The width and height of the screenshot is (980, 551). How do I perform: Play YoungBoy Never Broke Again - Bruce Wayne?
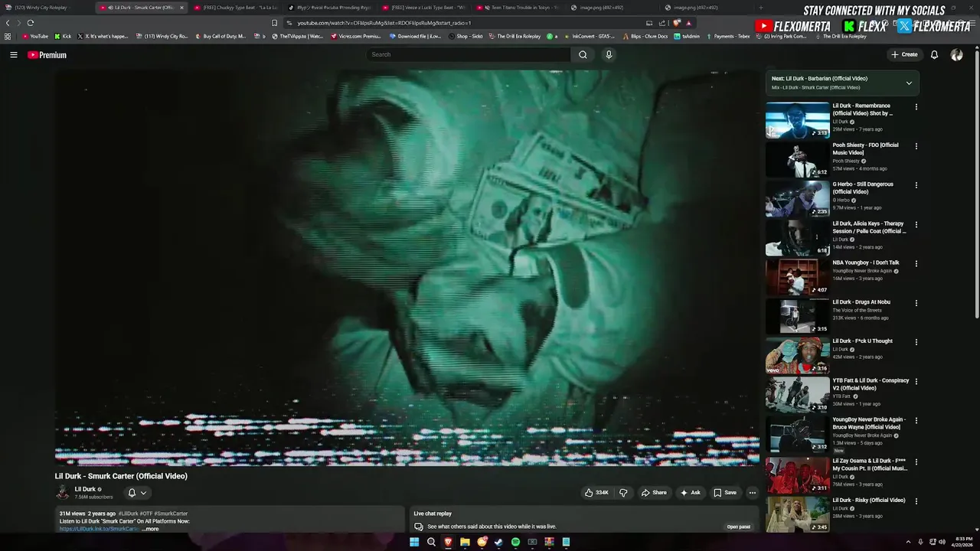(x=798, y=434)
